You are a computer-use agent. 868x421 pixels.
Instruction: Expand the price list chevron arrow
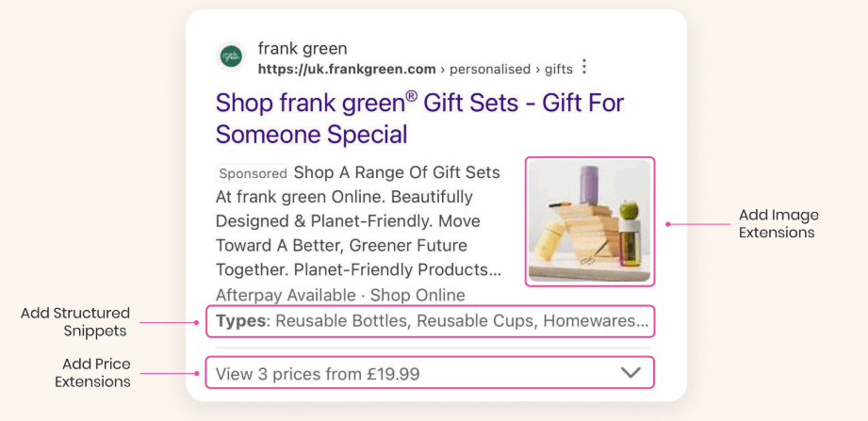(631, 373)
